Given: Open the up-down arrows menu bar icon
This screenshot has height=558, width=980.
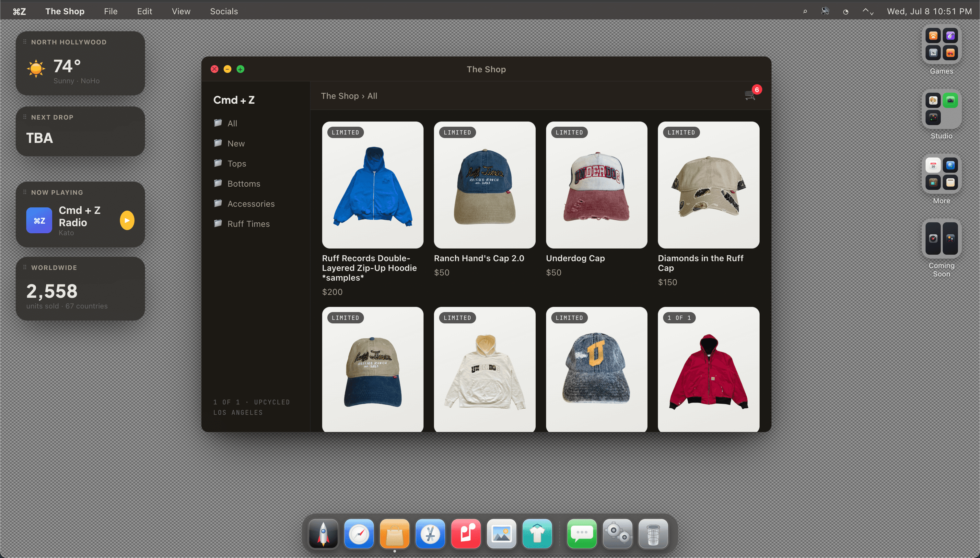Looking at the screenshot, I should point(868,11).
